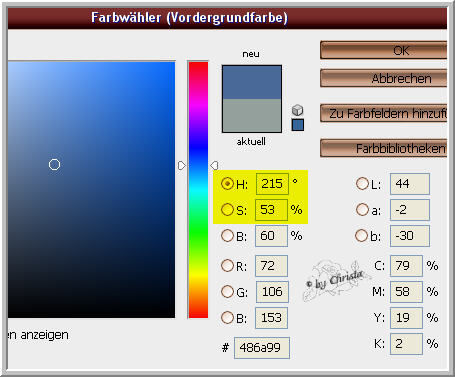The width and height of the screenshot is (455, 377).
Task: Click Zu Farbfeldern hinzufügen button
Action: pyautogui.click(x=384, y=113)
